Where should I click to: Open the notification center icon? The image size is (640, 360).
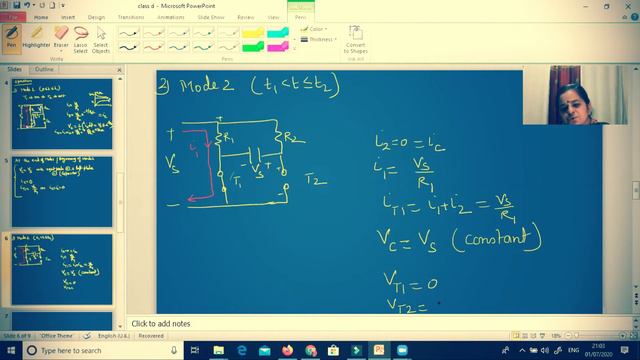pyautogui.click(x=624, y=350)
